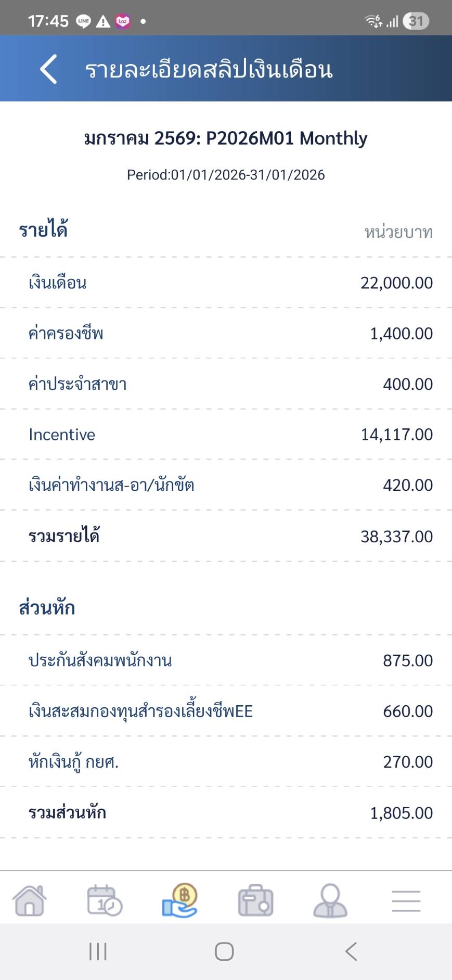Screen dimensions: 452x980
Task: Tap the Lazada notification status icon
Action: click(x=123, y=21)
